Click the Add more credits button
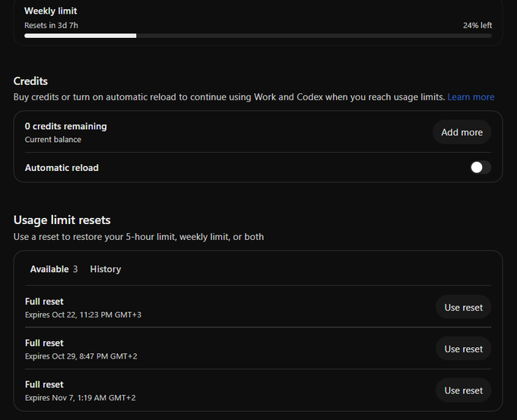Viewport: 517px width, 420px height. coord(461,132)
